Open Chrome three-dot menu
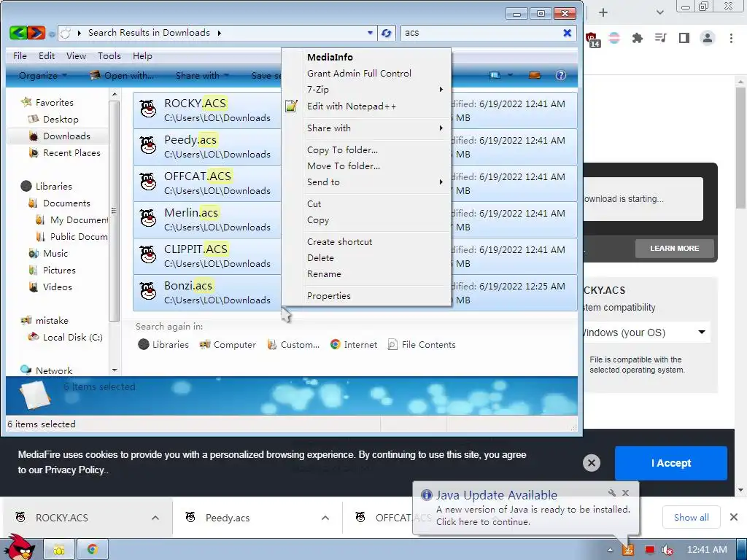This screenshot has width=747, height=560. 731,38
